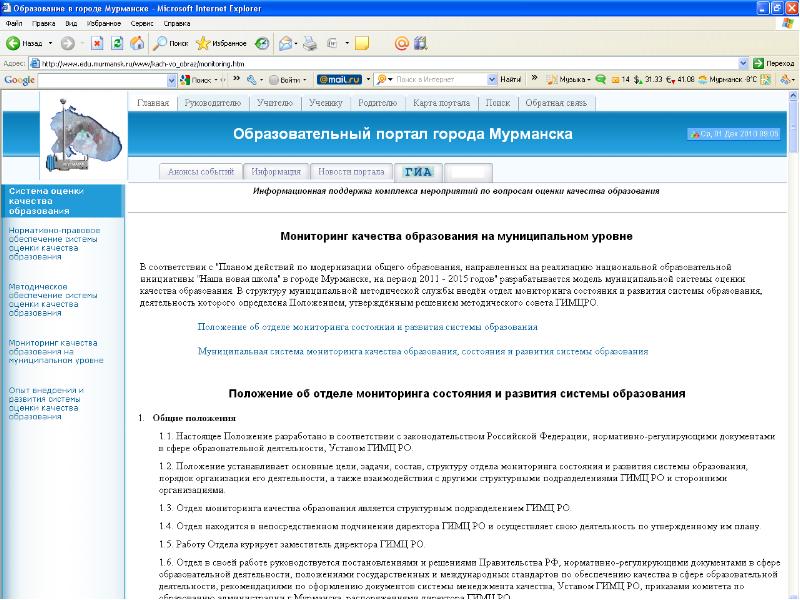Open sidebar link Мониторинг качества образования на муниципальном уровне

coord(56,350)
